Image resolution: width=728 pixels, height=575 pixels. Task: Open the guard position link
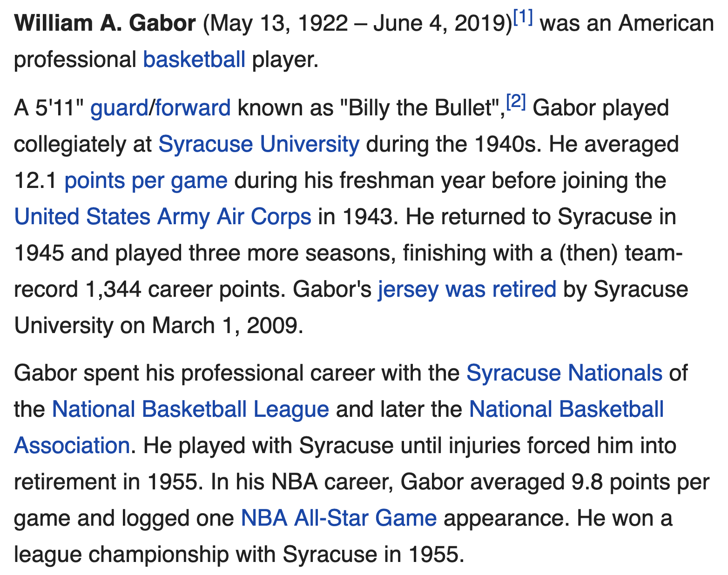(x=119, y=108)
